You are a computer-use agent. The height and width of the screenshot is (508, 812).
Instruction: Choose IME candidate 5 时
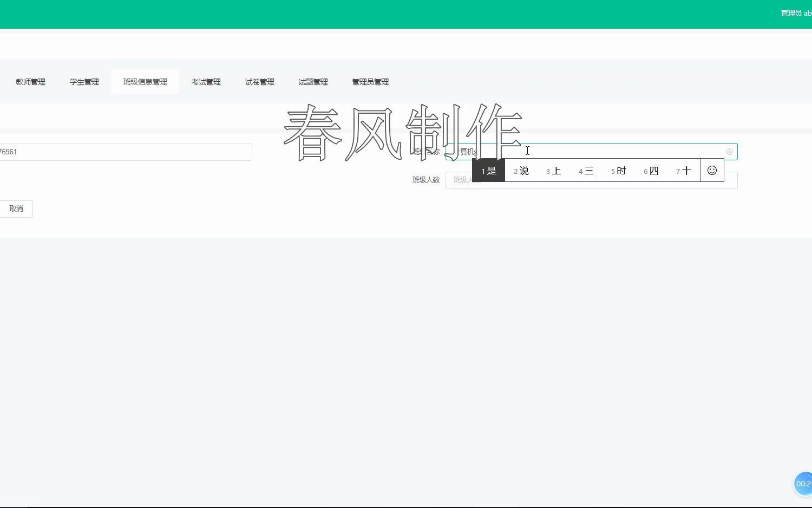619,171
